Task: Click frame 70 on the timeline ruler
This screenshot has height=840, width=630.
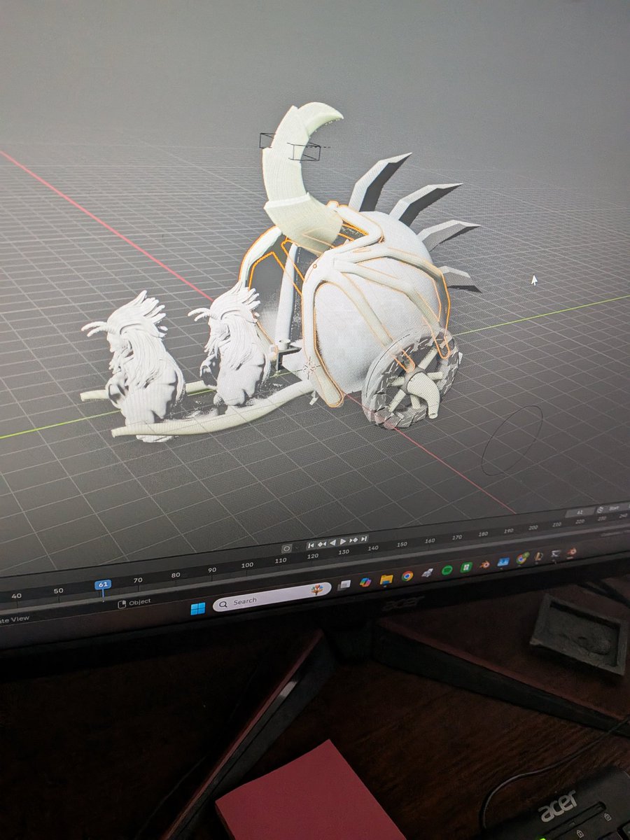Action: tap(138, 580)
